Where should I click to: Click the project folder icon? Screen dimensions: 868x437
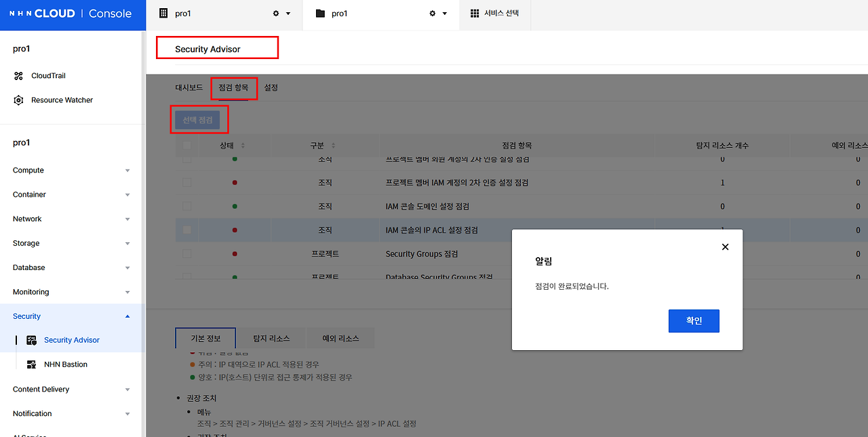click(320, 13)
